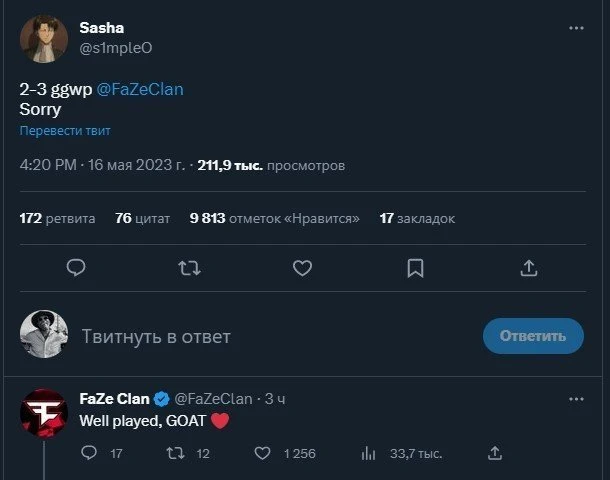This screenshot has width=610, height=480.
Task: Retweet Sasha's tweet using the retweet icon
Action: click(189, 268)
